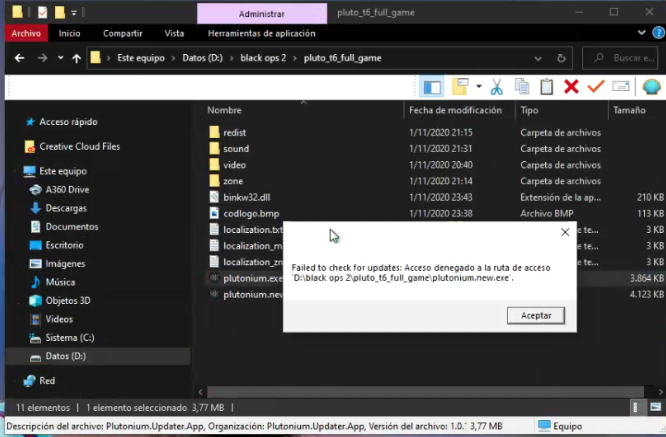Open Sistema (C:) in the sidebar

coord(70,338)
